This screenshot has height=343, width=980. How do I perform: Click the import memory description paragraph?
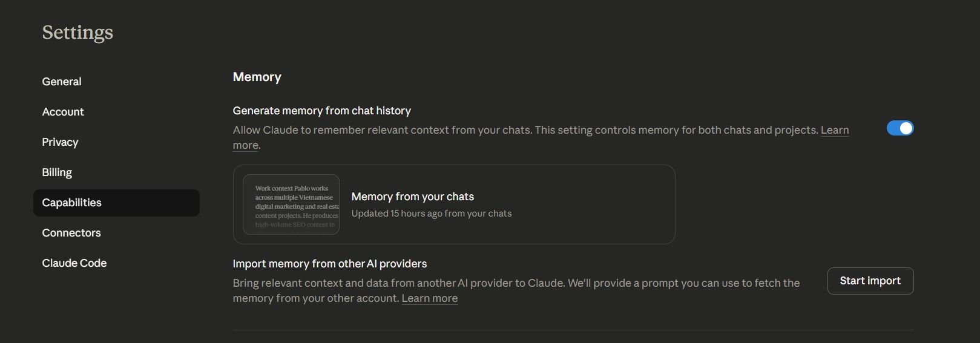pyautogui.click(x=516, y=283)
